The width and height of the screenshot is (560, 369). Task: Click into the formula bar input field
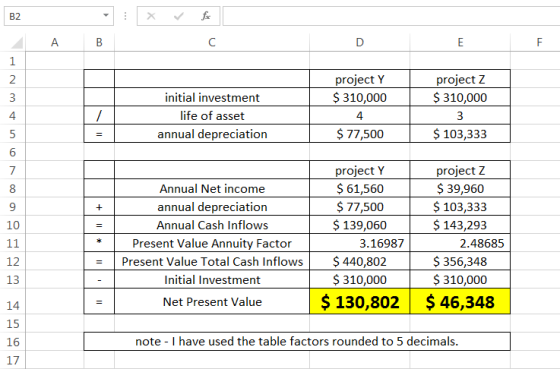click(391, 16)
